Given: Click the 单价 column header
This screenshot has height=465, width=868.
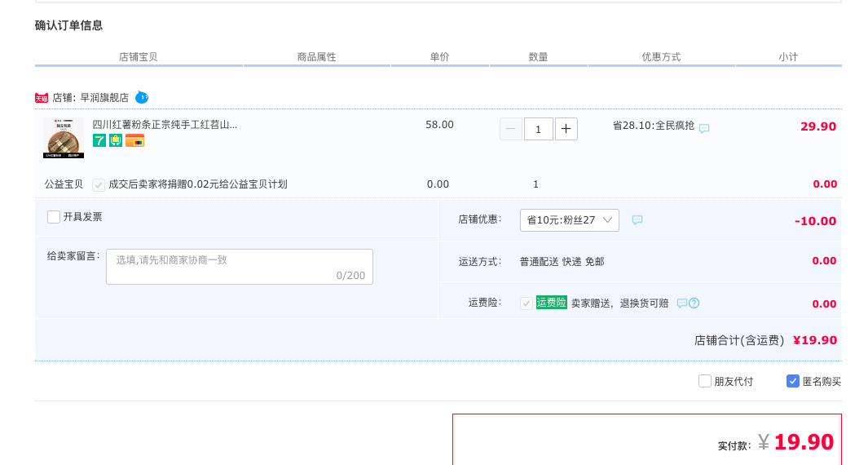Looking at the screenshot, I should (x=439, y=57).
